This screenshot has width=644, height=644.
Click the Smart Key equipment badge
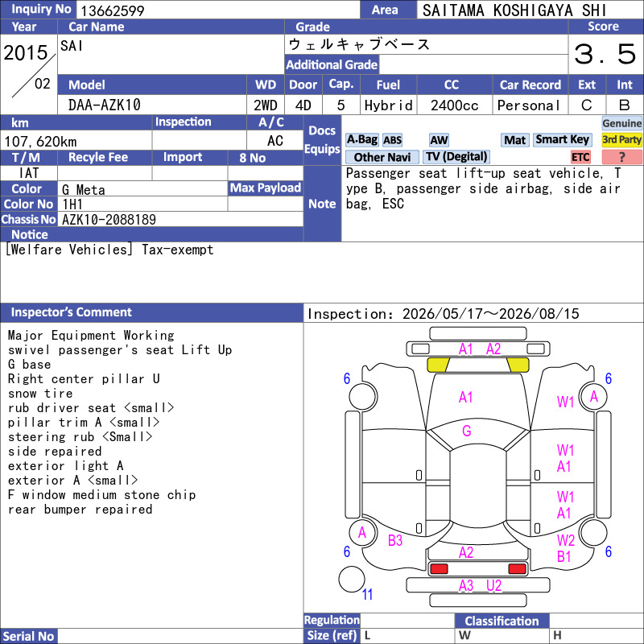[562, 140]
